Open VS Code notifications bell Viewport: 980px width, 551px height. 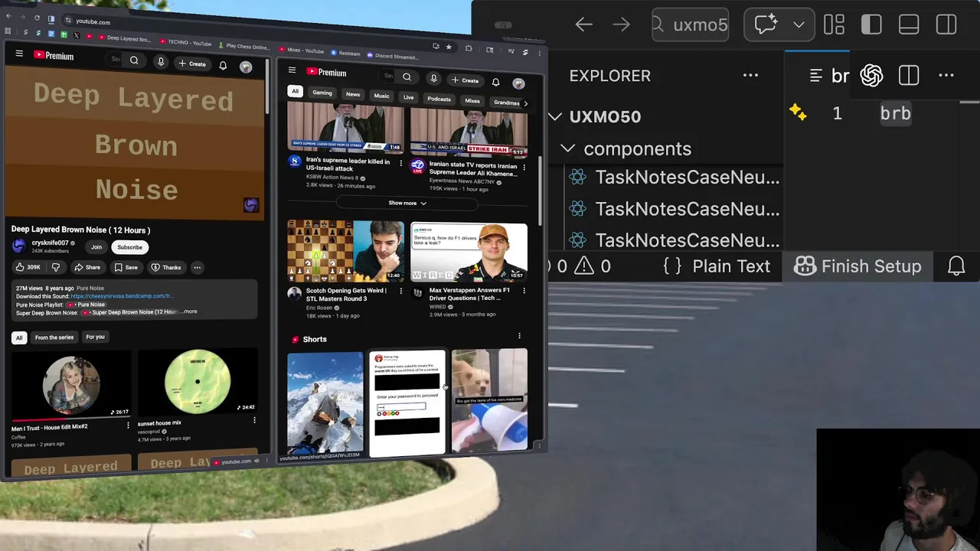[956, 266]
